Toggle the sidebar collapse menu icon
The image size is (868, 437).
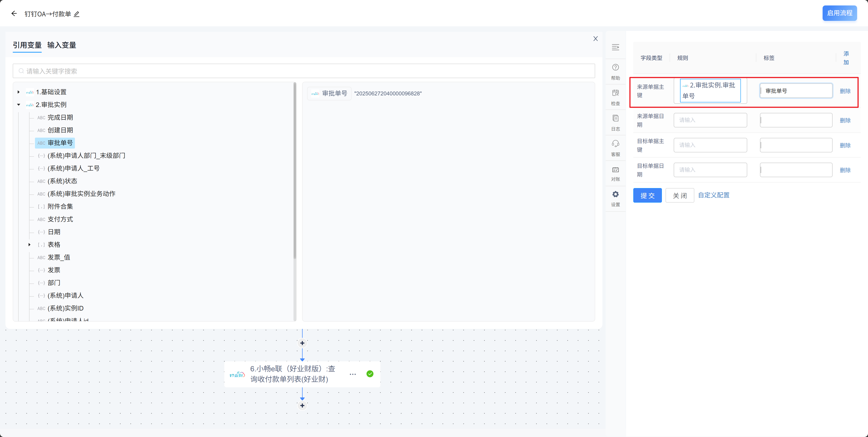click(615, 47)
